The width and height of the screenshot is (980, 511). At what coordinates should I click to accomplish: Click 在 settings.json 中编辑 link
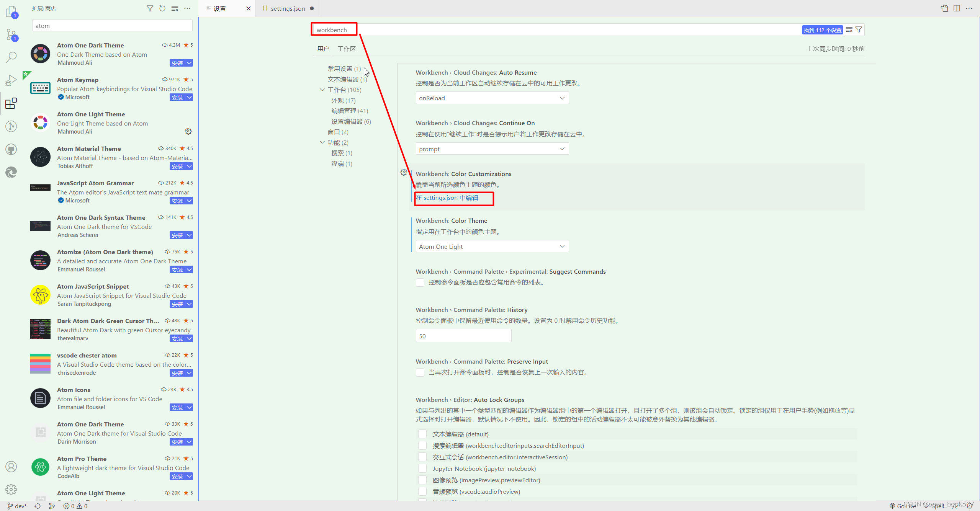[447, 198]
